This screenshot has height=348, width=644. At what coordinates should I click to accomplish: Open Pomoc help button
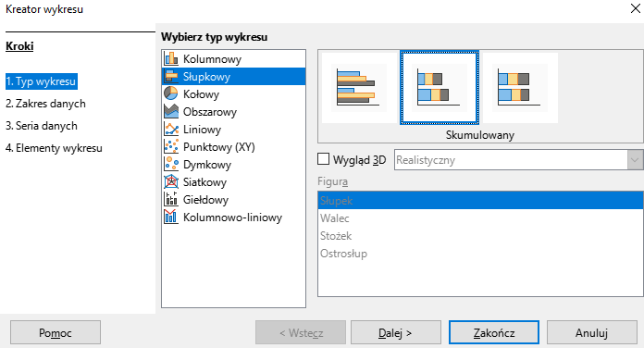[56, 332]
